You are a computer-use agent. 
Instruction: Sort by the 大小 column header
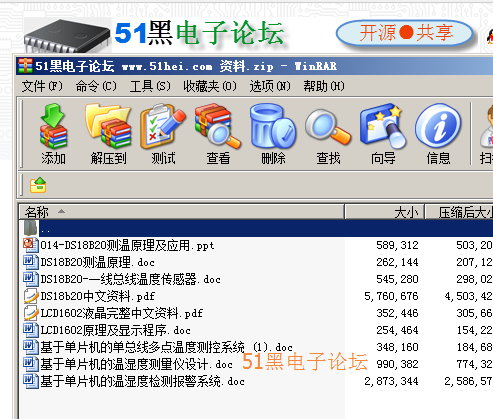[x=384, y=212]
